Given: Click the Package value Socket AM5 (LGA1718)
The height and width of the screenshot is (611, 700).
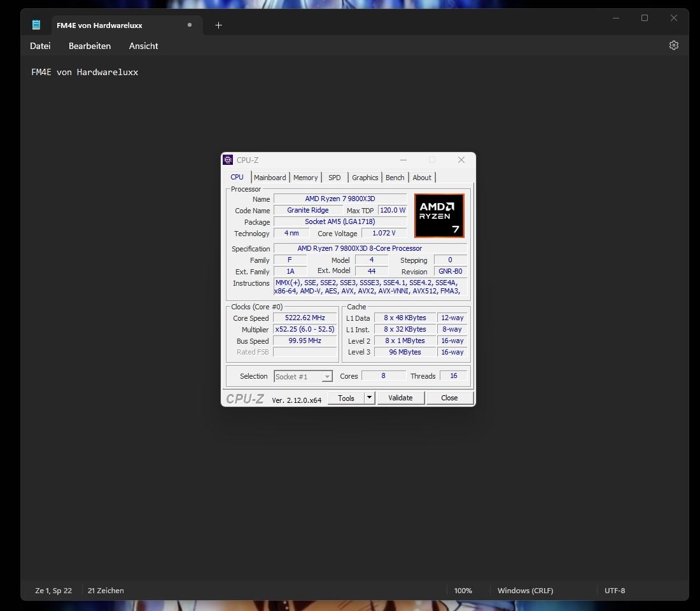Looking at the screenshot, I should tap(340, 221).
